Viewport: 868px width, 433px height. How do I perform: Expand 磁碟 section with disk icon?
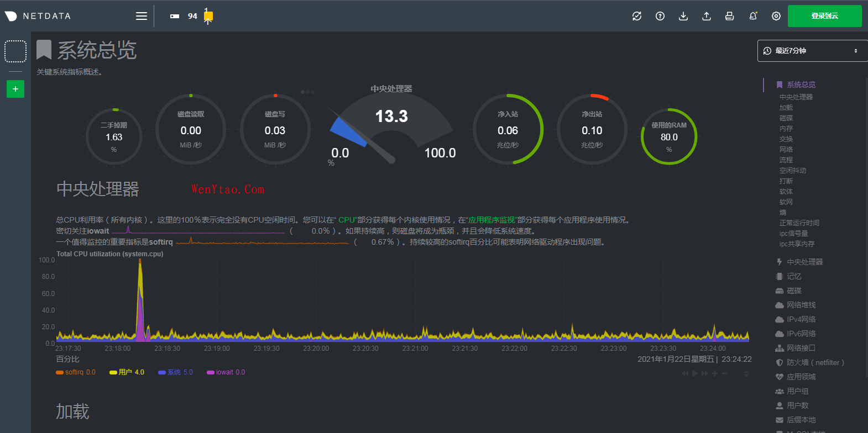pos(788,291)
